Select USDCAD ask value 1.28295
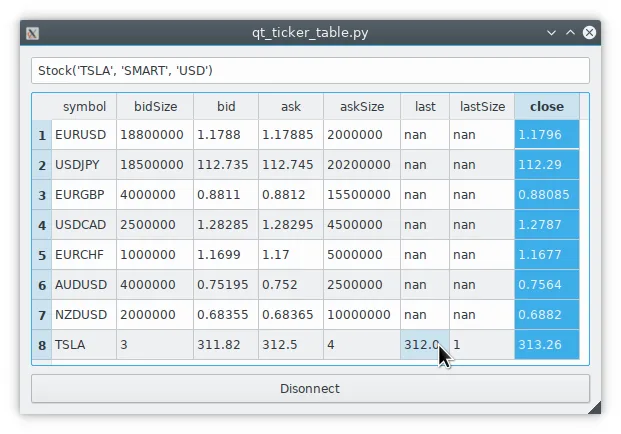 tap(291, 225)
